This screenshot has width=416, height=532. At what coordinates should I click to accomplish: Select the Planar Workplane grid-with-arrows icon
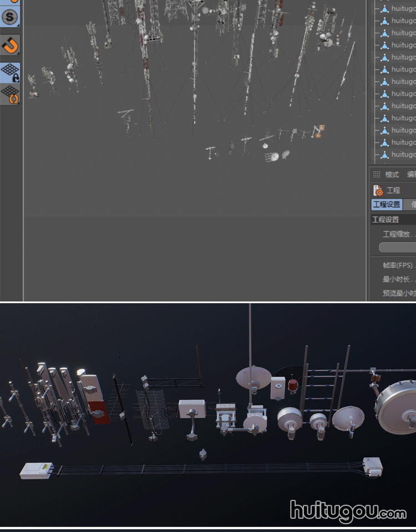point(10,95)
